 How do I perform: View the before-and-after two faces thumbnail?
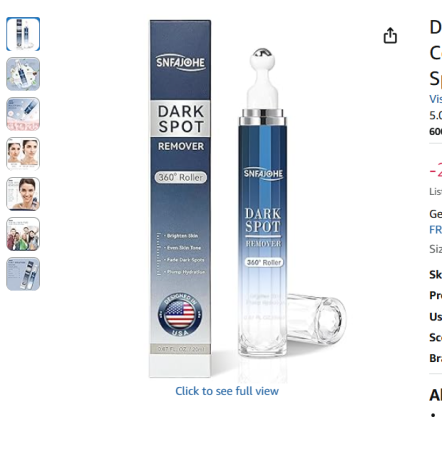pos(23,154)
